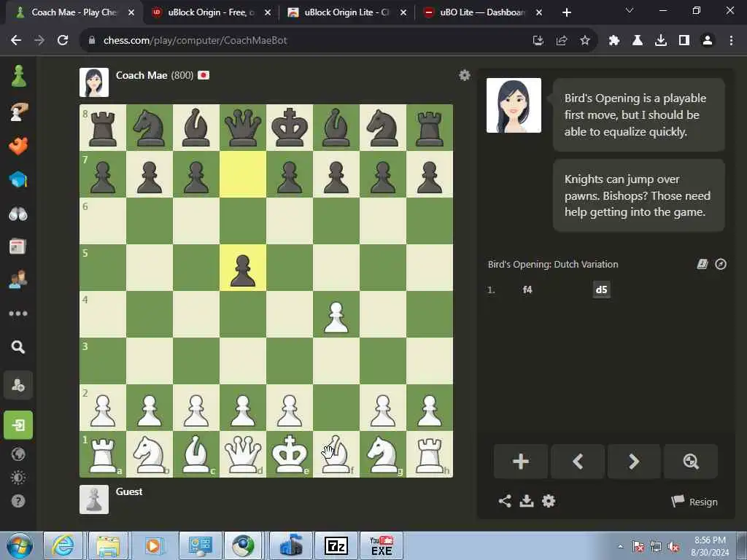Click Bird's Opening: Dutch Variation text
Screen dimensions: 747x560
pos(553,264)
